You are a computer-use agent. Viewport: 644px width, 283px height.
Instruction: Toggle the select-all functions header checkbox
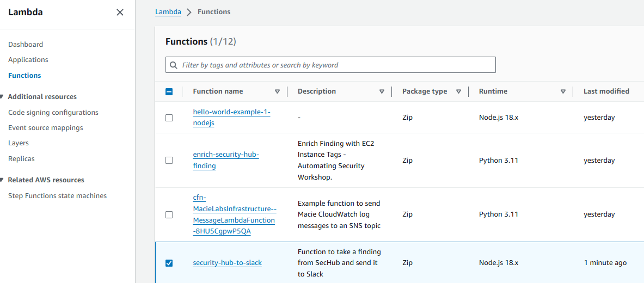(169, 91)
